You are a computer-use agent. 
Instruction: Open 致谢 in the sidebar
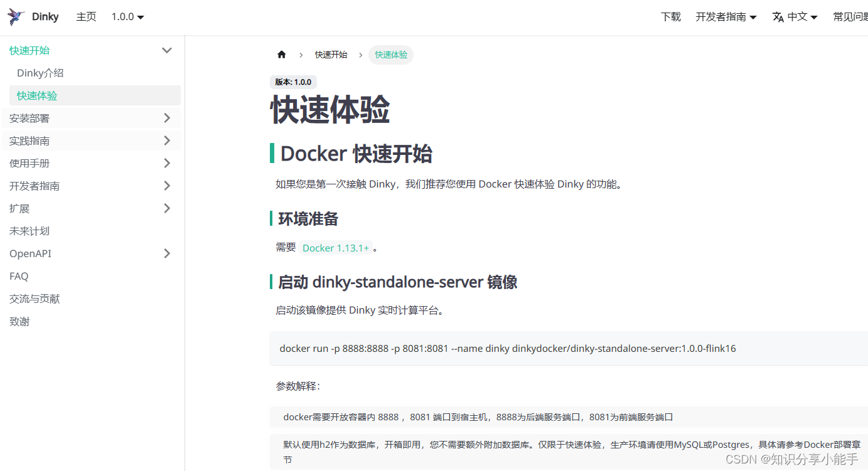coord(19,321)
